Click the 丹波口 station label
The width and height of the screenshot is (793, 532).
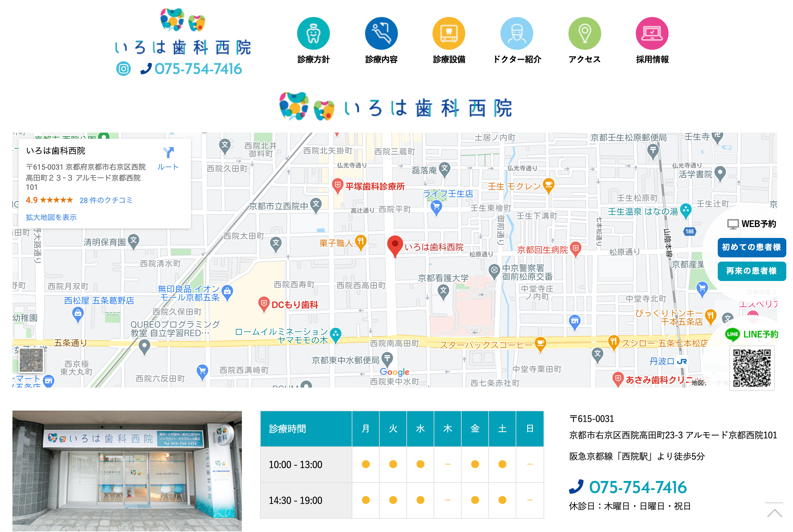click(x=661, y=361)
